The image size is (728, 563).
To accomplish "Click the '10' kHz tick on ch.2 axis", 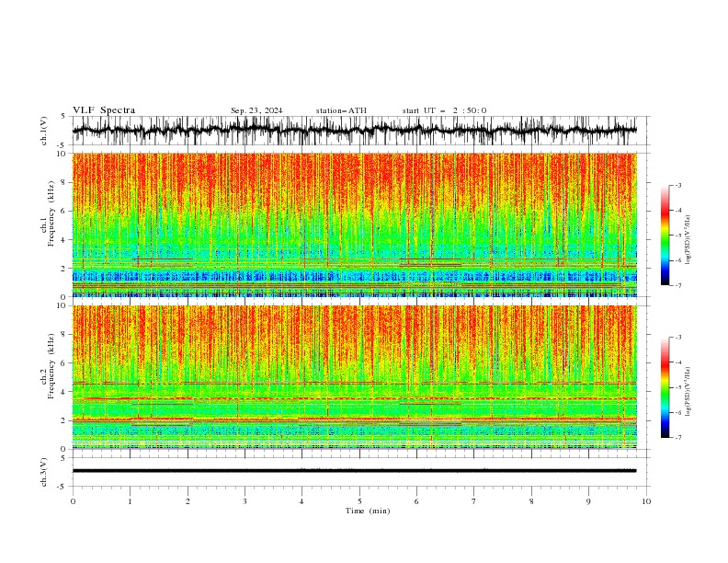I will click(x=63, y=305).
